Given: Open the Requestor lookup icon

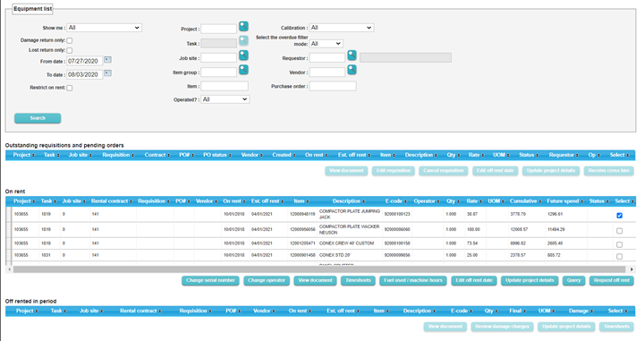Looking at the screenshot, I should tap(352, 55).
